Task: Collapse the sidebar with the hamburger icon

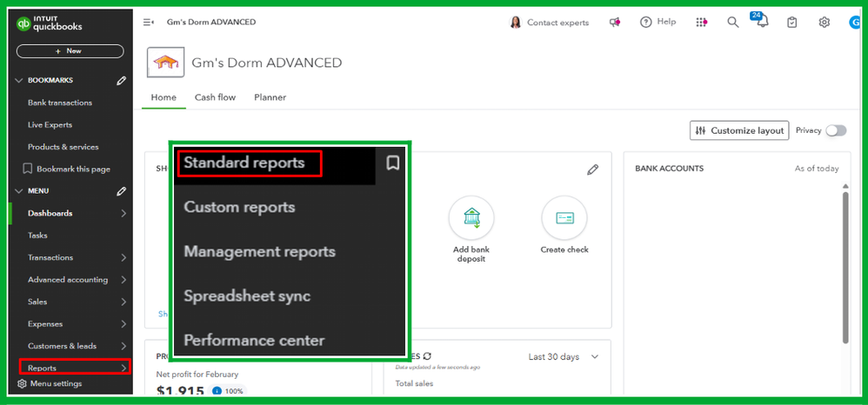Action: tap(149, 22)
